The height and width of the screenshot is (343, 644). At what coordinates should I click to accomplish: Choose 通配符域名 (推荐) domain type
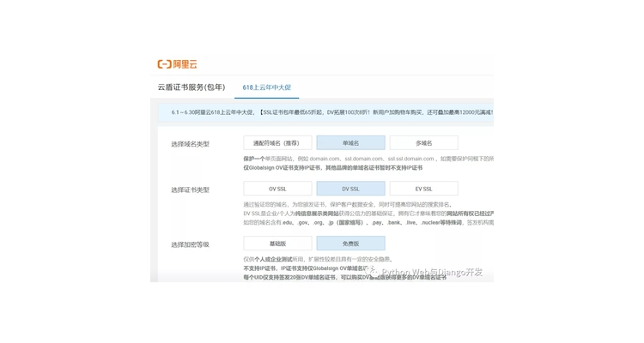277,143
